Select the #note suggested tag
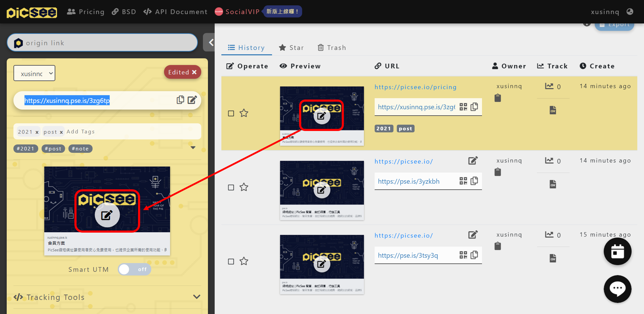The height and width of the screenshot is (314, 644). [80, 148]
